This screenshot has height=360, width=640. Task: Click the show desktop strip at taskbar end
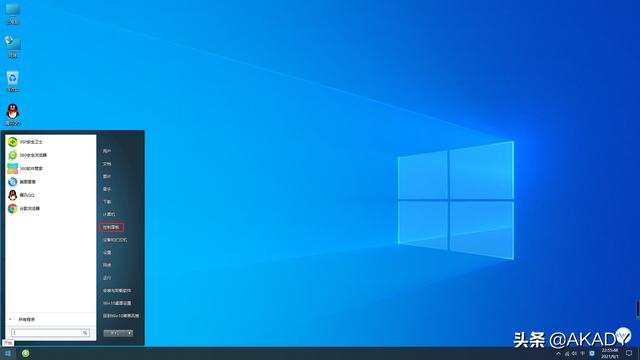coord(638,353)
